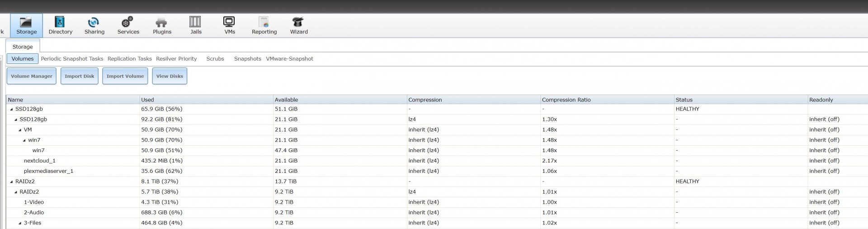Sort by the Used column header
The height and width of the screenshot is (229, 868).
(206, 100)
